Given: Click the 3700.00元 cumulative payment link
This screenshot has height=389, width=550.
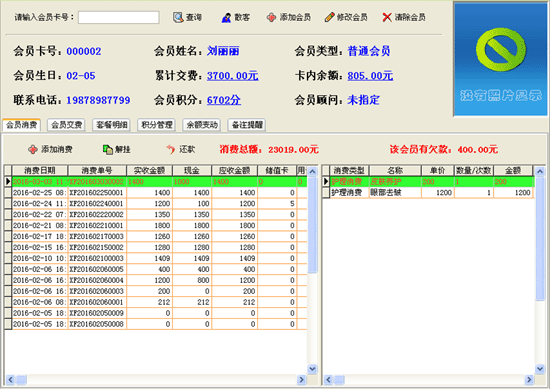Looking at the screenshot, I should (233, 76).
